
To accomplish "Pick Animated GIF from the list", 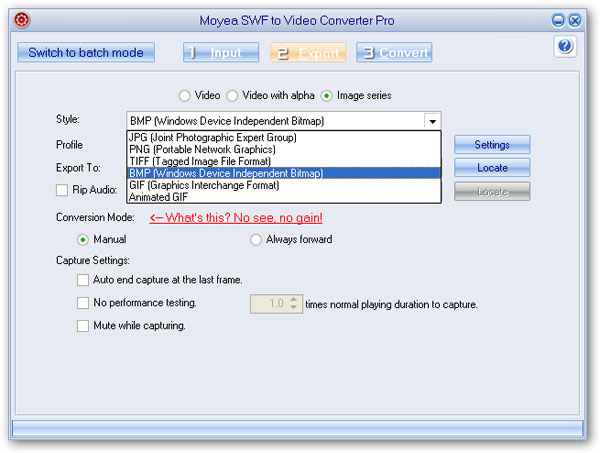I will 284,197.
